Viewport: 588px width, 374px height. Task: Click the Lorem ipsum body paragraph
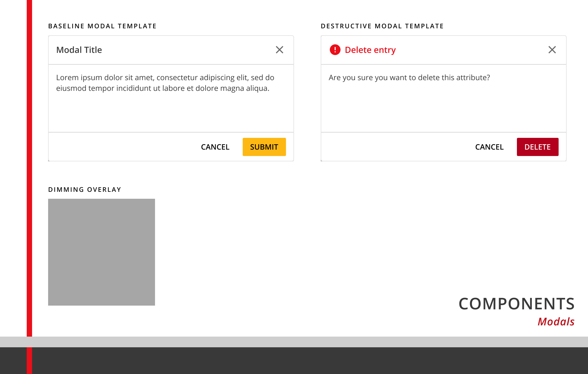pyautogui.click(x=165, y=83)
